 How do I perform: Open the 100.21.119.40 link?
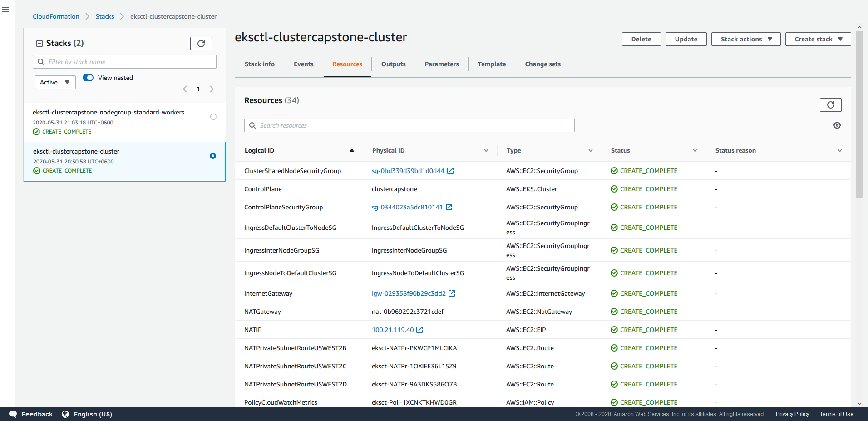pyautogui.click(x=393, y=330)
